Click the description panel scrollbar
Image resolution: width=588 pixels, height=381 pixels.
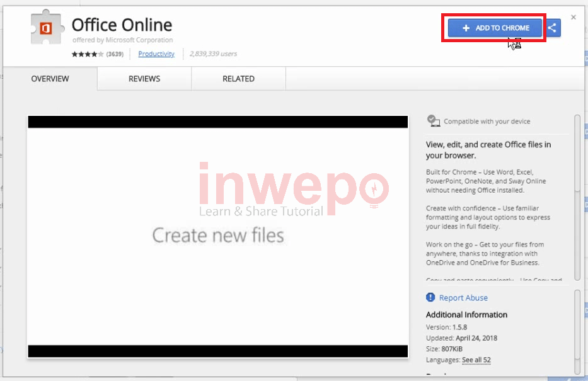pyautogui.click(x=577, y=198)
